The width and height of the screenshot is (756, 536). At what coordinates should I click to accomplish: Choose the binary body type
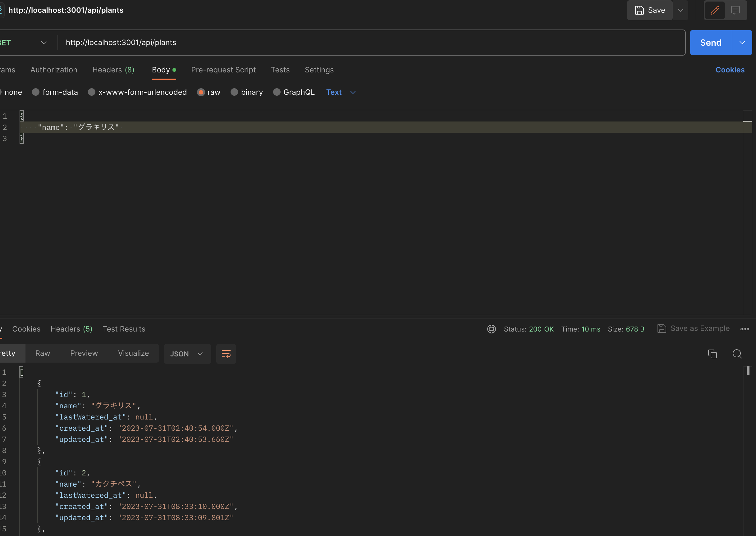(x=234, y=92)
